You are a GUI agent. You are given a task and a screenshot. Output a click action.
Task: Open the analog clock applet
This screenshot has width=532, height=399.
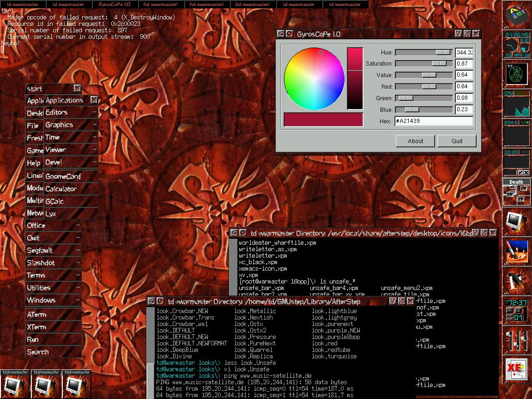511,46
